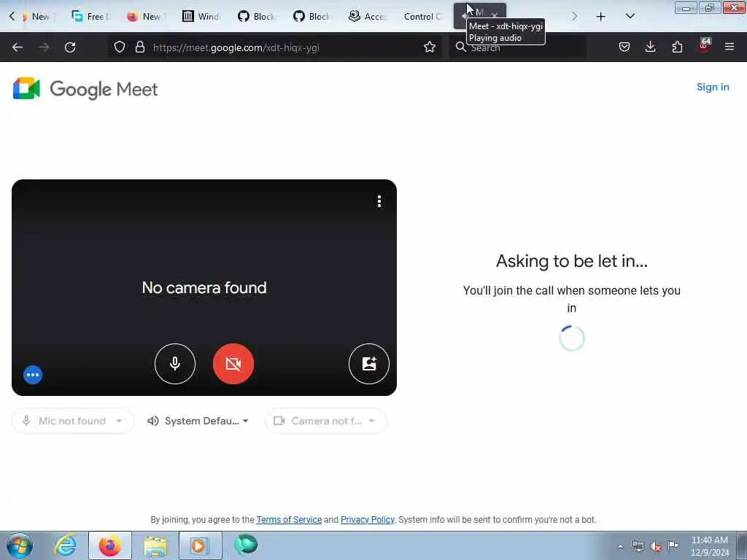
Task: Open the 'Camera not found' dropdown
Action: [x=326, y=421]
